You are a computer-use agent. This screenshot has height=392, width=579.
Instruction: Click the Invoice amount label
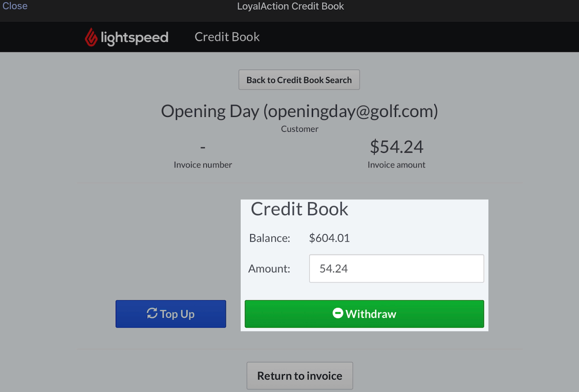click(396, 165)
